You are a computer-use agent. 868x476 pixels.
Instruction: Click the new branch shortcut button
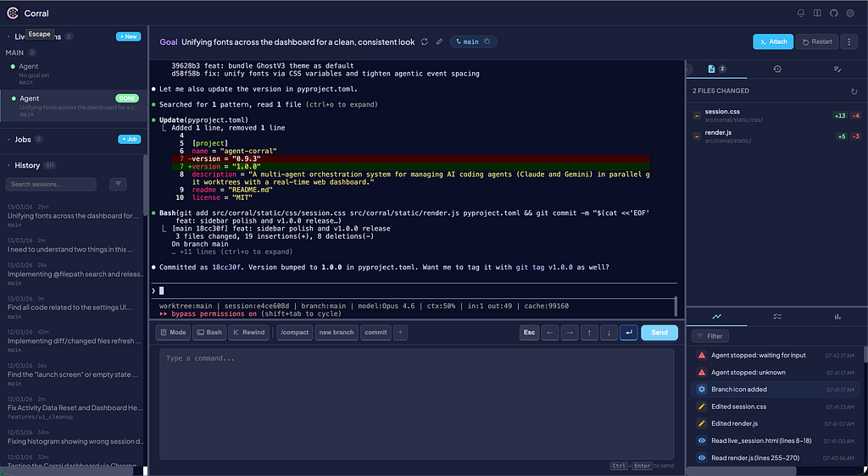click(336, 332)
